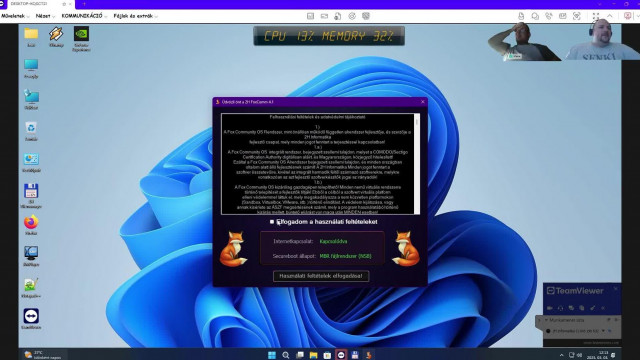640x360 pixels.
Task: Collapse the TeamViewer toolbar with up chevron
Action: [x=610, y=16]
